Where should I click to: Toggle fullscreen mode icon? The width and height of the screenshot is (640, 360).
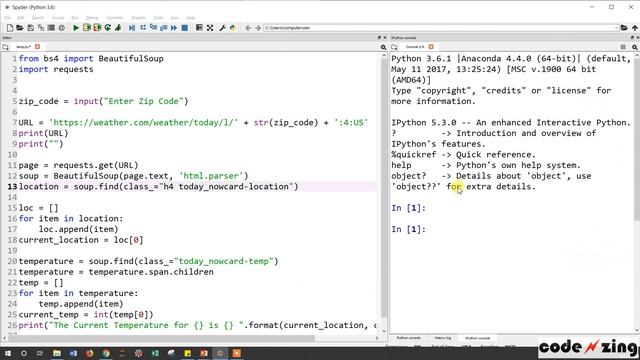pyautogui.click(x=210, y=28)
